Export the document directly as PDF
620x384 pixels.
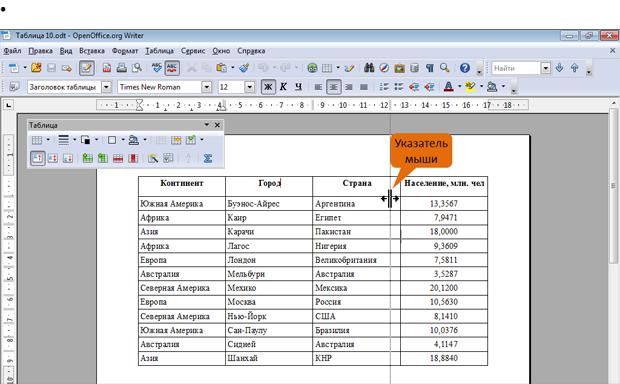point(107,68)
